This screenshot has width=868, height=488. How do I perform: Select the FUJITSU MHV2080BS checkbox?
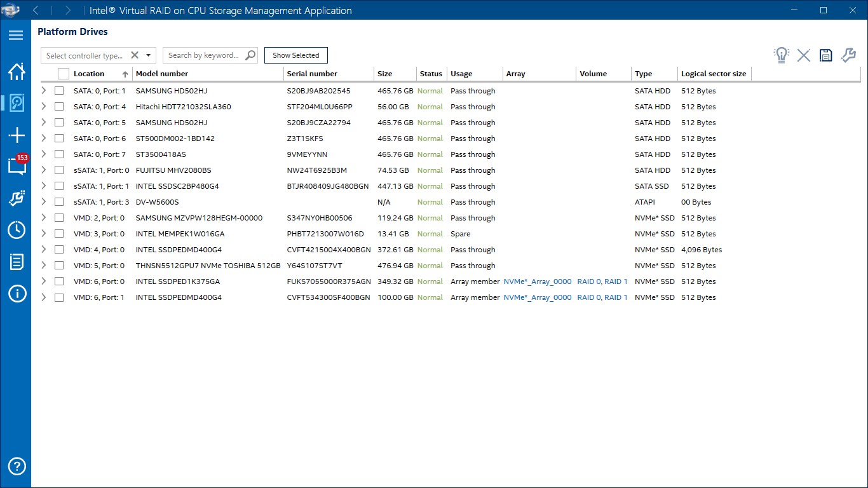click(x=59, y=170)
